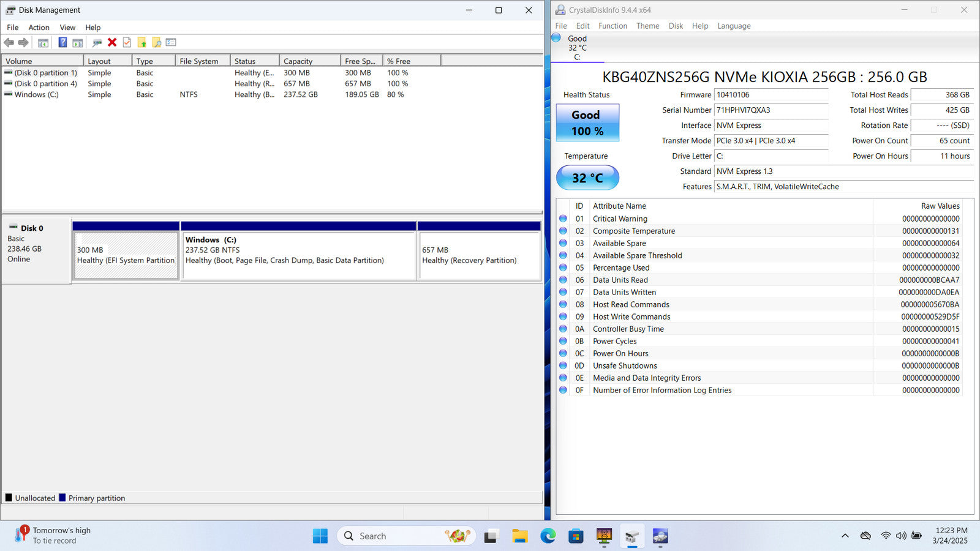Click the Back arrow in Disk Management toolbar
Viewport: 980px width, 551px height.
[9, 42]
